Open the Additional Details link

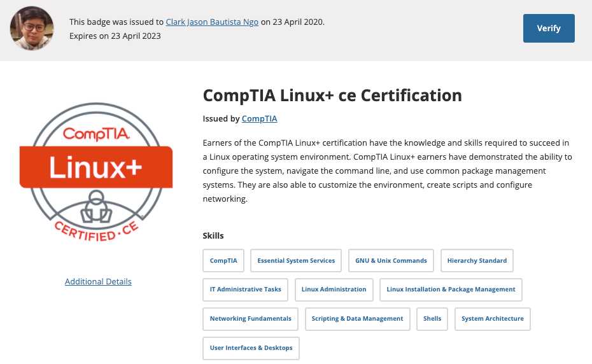(x=98, y=281)
